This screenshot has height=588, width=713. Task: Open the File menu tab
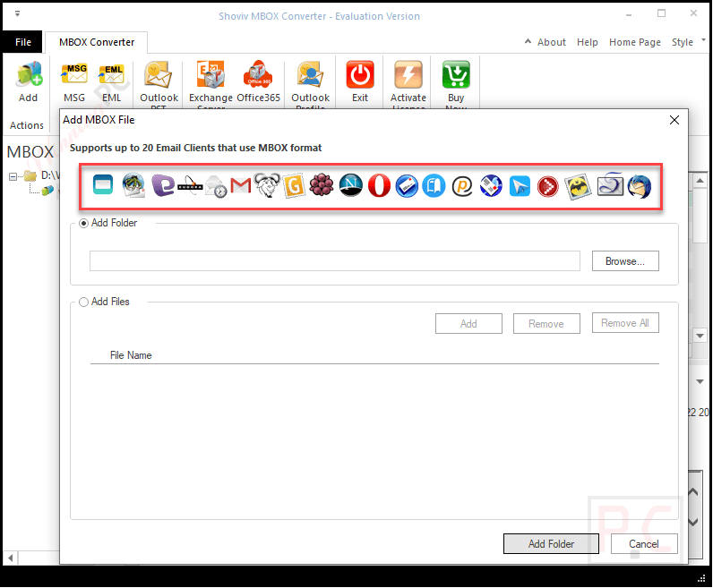(22, 42)
